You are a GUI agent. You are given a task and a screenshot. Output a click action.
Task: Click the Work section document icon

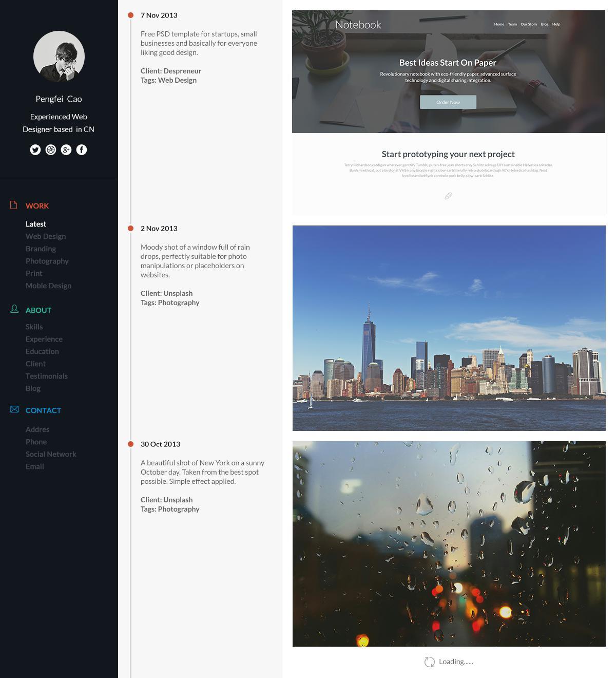14,205
